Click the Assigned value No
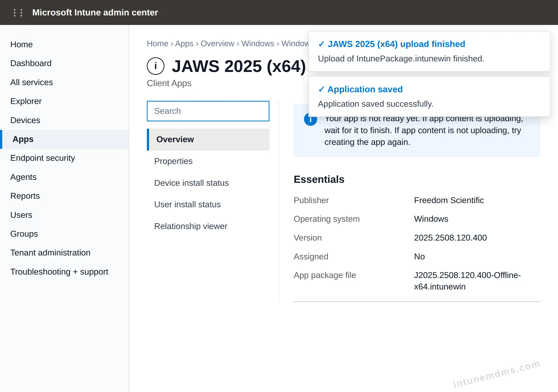 (419, 256)
